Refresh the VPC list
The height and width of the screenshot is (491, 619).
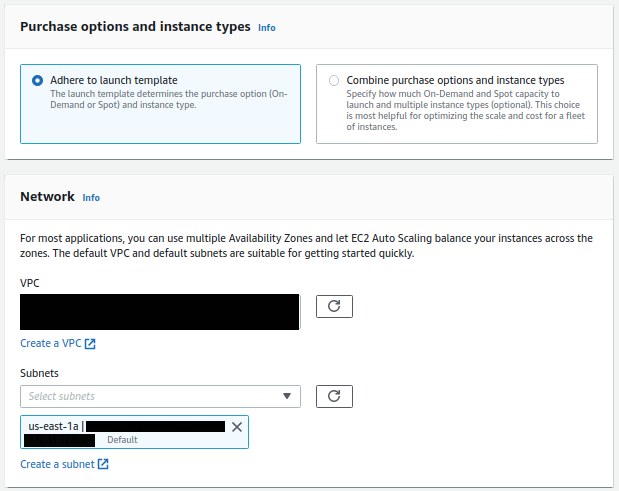334,306
